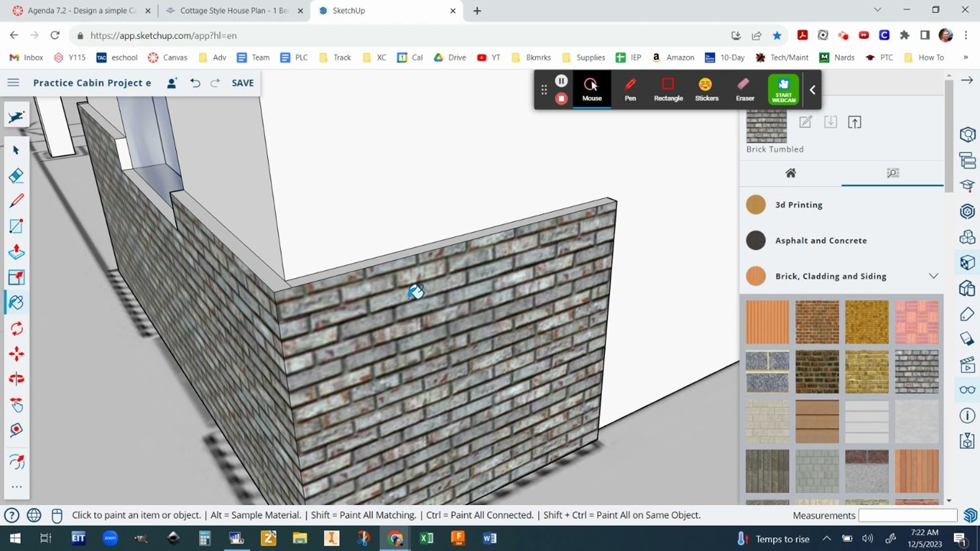Open Excel from the taskbar
The height and width of the screenshot is (551, 980).
[x=426, y=538]
